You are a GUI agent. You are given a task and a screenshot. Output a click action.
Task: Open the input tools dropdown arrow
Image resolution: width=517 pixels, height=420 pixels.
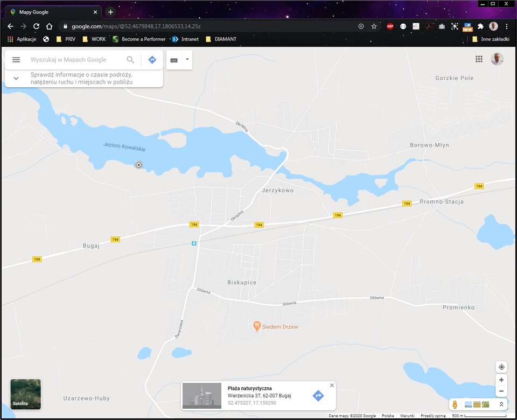187,59
